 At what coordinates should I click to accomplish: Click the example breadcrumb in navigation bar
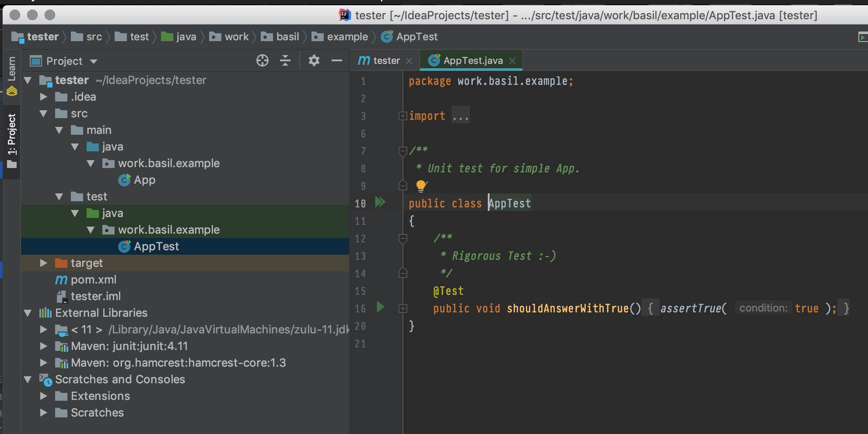[x=347, y=37]
